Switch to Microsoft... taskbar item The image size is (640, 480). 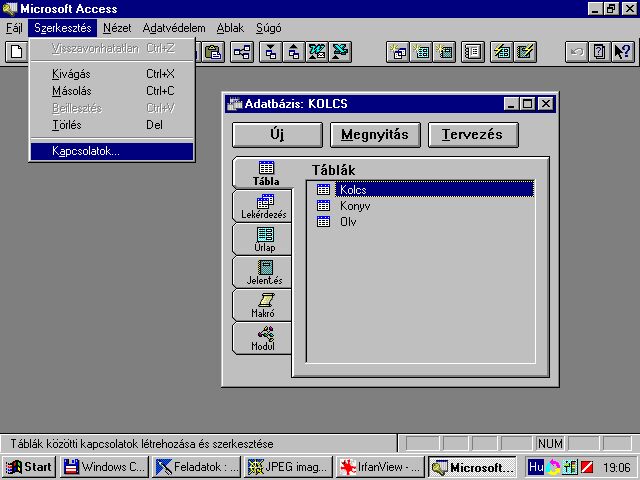[472, 467]
